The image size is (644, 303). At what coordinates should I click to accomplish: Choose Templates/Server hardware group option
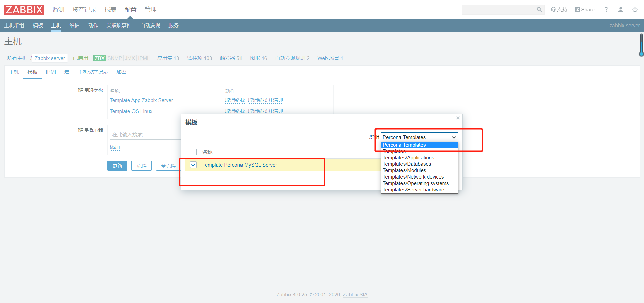click(x=419, y=190)
